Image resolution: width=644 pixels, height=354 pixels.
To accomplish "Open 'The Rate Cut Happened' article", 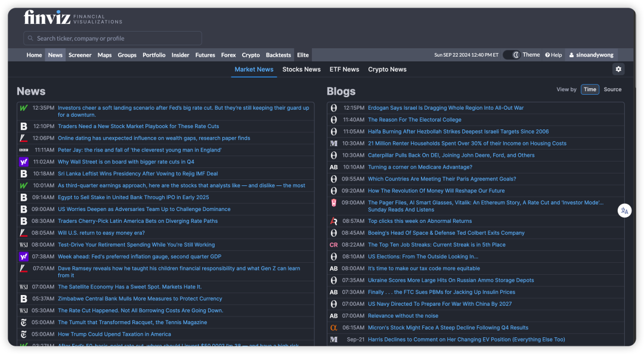I will pyautogui.click(x=141, y=310).
